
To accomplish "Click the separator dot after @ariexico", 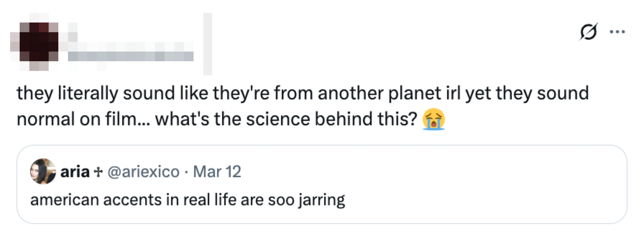I will tap(187, 173).
